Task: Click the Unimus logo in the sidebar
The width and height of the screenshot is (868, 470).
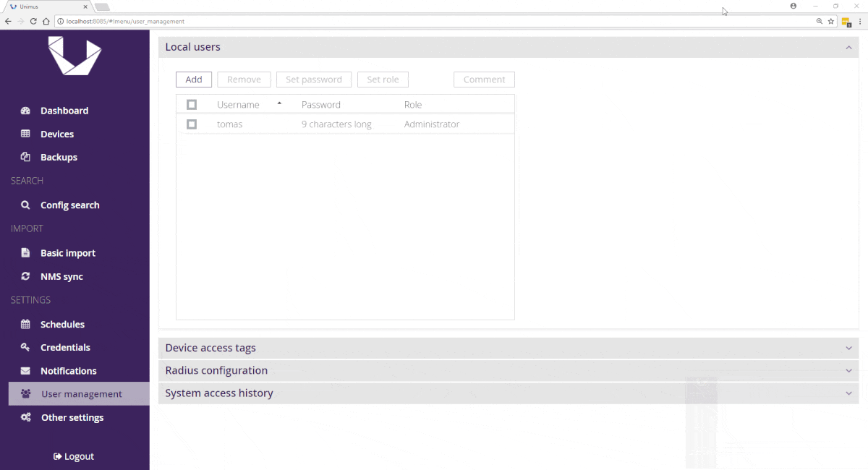Action: (75, 56)
